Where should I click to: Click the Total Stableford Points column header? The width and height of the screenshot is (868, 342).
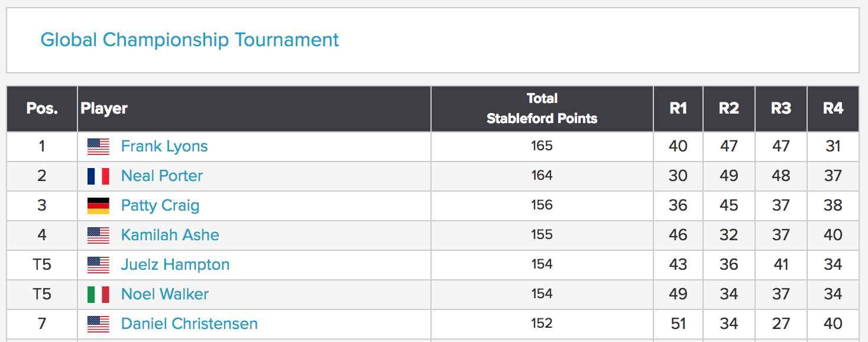click(x=542, y=109)
